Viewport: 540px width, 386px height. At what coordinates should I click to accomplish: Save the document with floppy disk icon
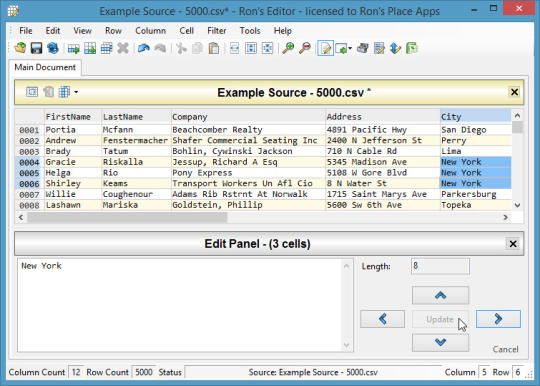tap(36, 48)
